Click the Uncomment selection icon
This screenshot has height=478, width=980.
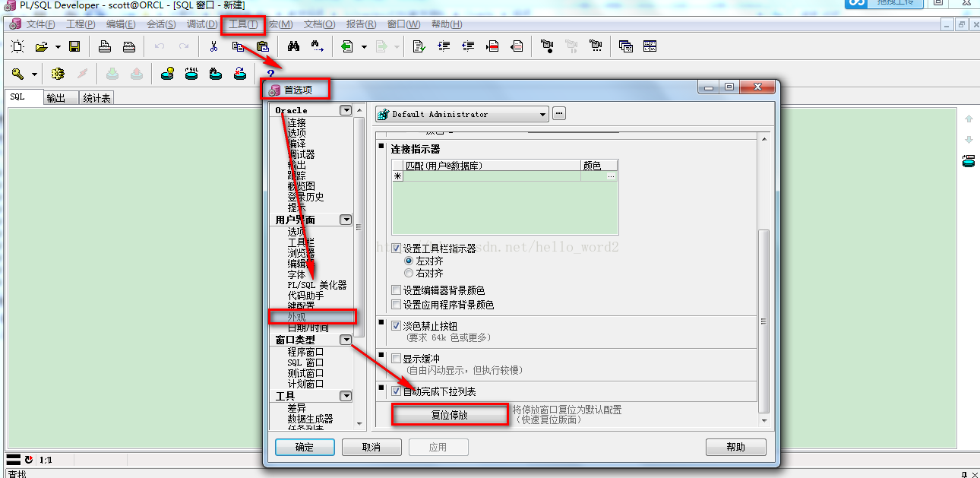point(517,46)
